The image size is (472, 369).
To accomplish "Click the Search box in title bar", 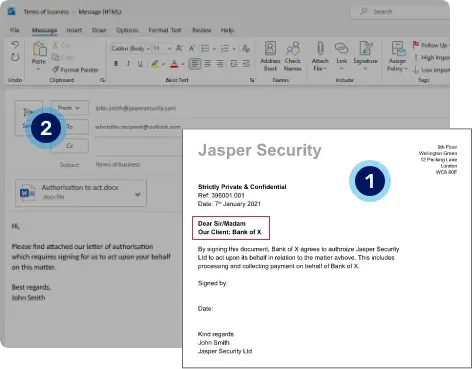I will [400, 12].
